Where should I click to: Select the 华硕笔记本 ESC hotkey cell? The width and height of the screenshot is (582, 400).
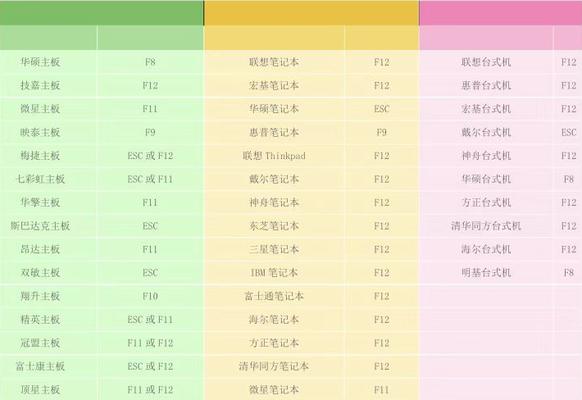(x=382, y=109)
